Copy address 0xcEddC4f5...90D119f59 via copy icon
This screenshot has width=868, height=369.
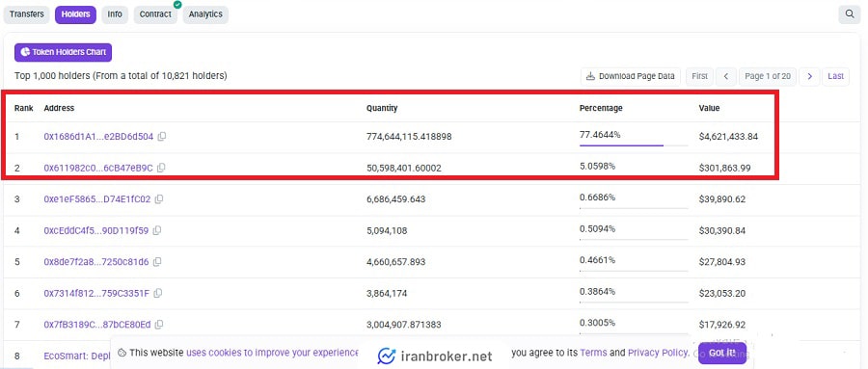pyautogui.click(x=157, y=230)
